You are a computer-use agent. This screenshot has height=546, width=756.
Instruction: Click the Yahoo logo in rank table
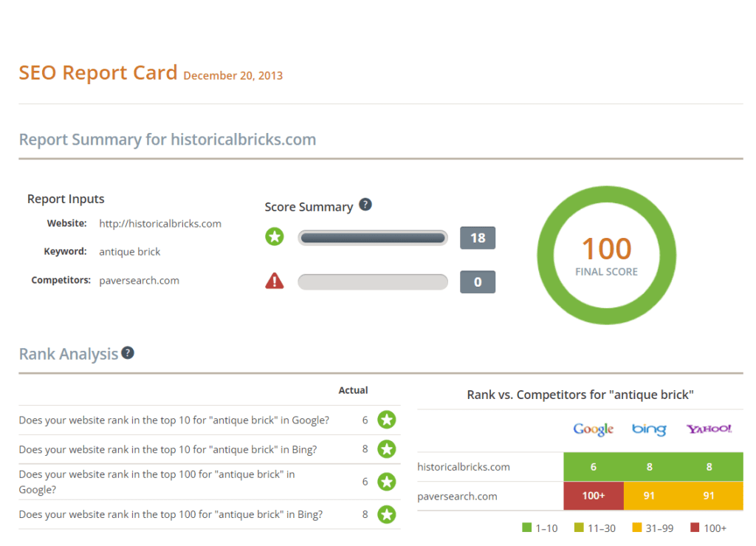click(709, 429)
